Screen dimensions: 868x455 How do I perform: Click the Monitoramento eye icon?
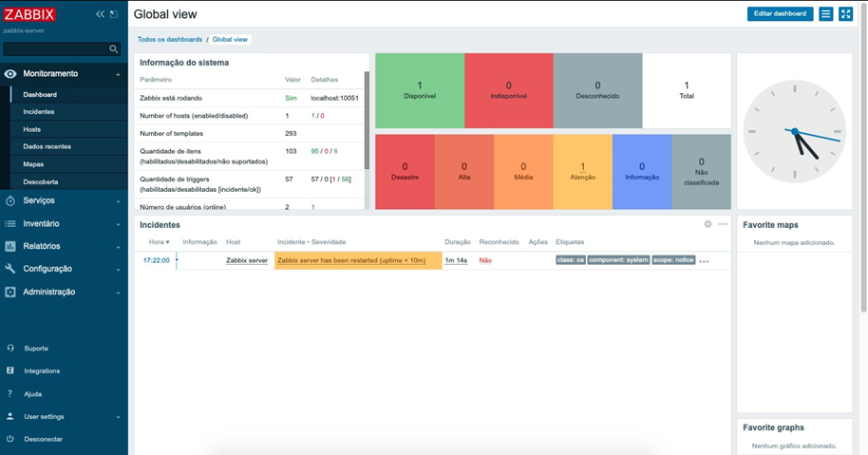[x=9, y=74]
